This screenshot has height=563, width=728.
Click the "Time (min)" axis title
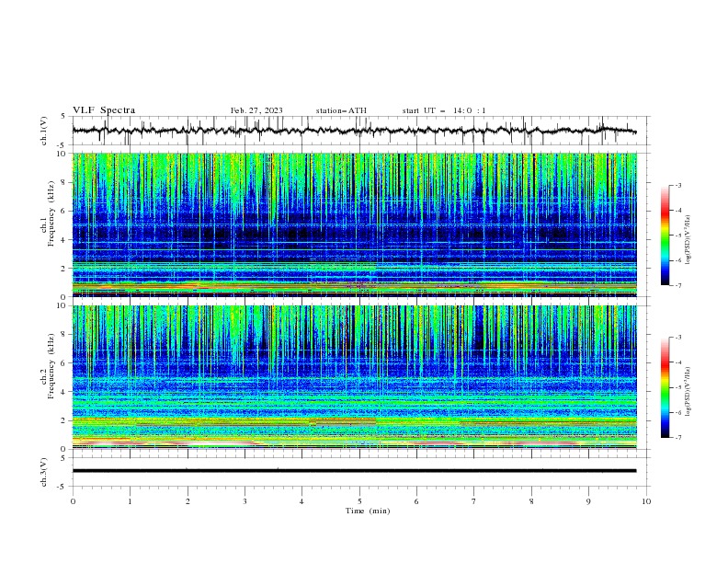click(x=368, y=511)
